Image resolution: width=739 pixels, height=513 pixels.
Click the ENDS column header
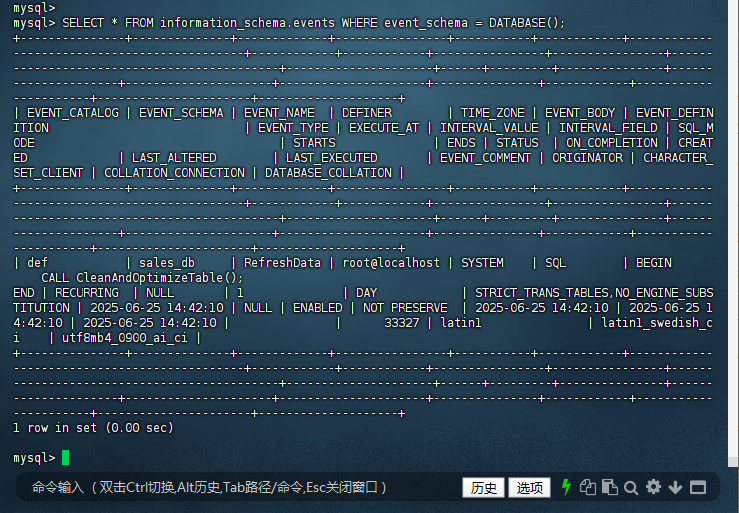coord(461,143)
